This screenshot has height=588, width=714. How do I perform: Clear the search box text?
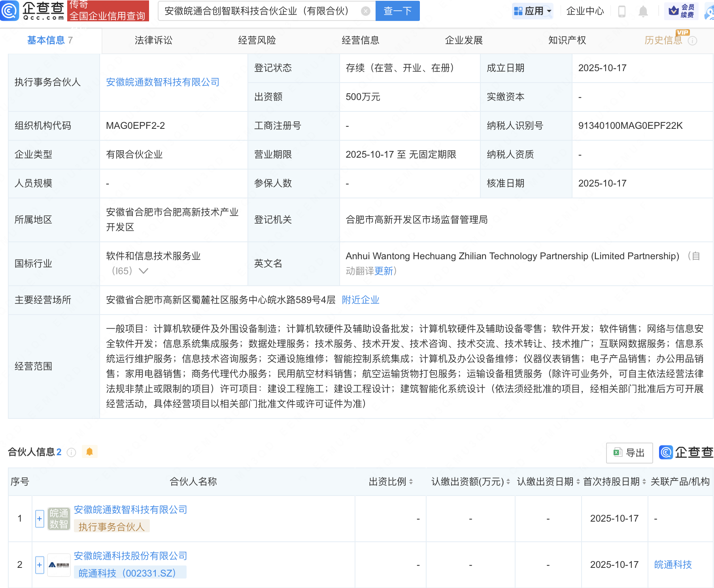pos(366,11)
